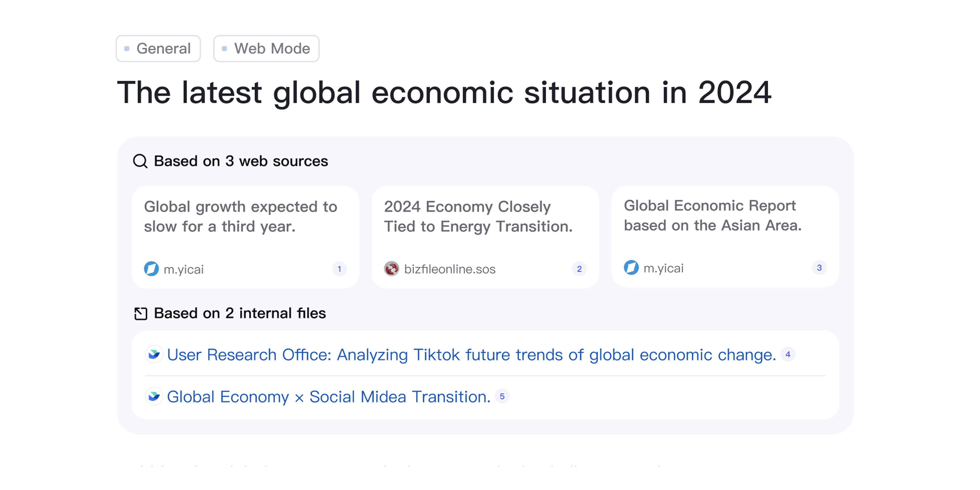Click the bird icon beside User Research Office

pyautogui.click(x=154, y=354)
